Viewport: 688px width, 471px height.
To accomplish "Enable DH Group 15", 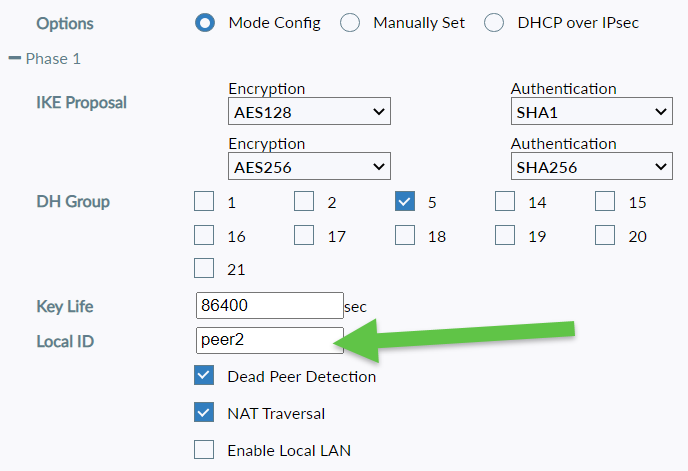I will [605, 202].
